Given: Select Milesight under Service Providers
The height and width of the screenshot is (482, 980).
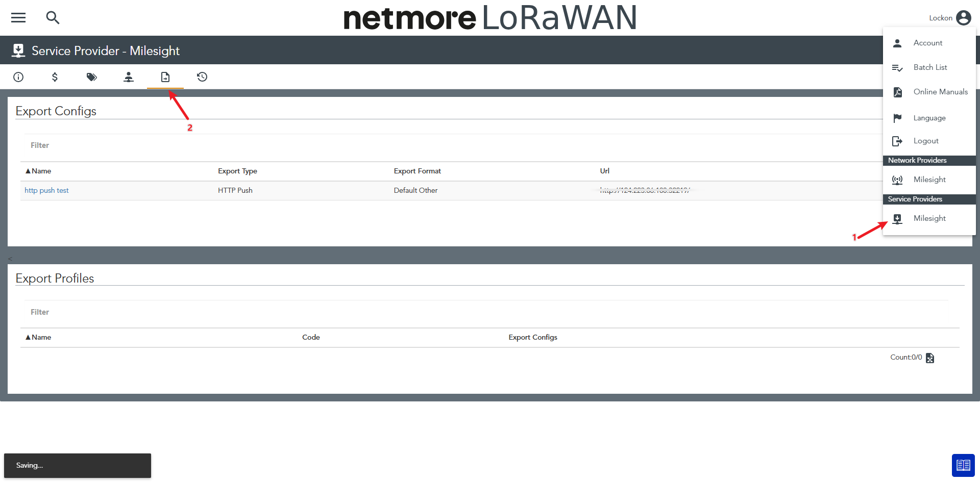Looking at the screenshot, I should [929, 218].
